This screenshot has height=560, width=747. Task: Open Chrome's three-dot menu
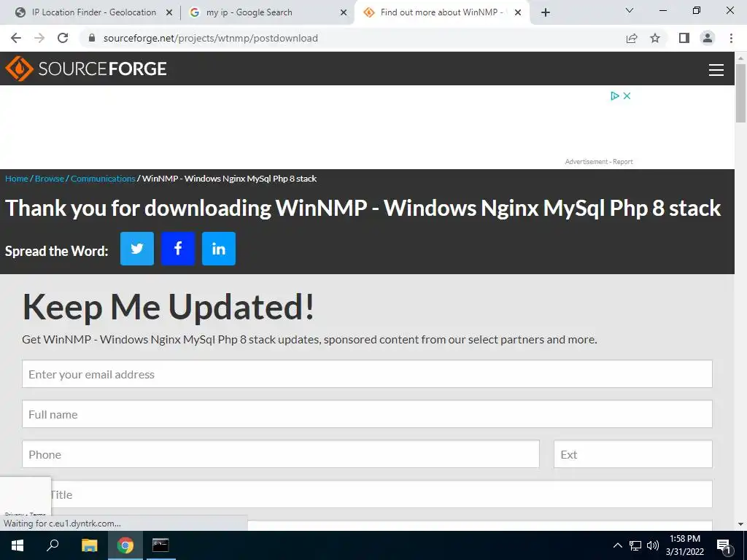pos(731,38)
